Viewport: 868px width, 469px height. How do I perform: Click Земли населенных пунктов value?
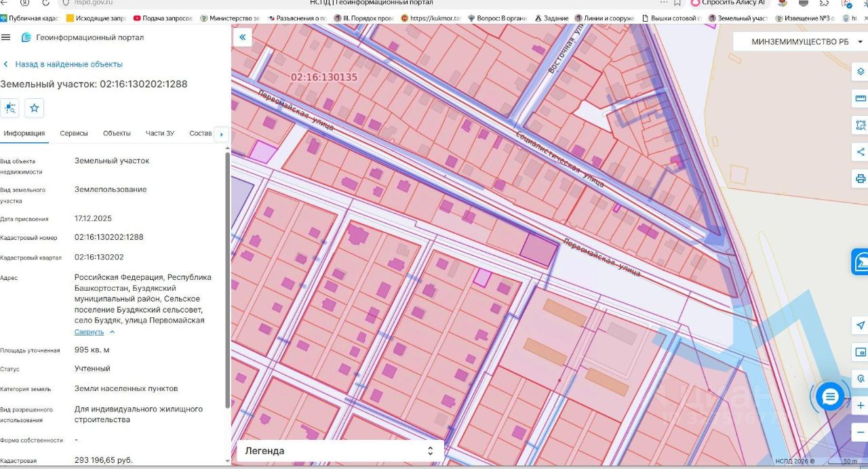click(126, 388)
